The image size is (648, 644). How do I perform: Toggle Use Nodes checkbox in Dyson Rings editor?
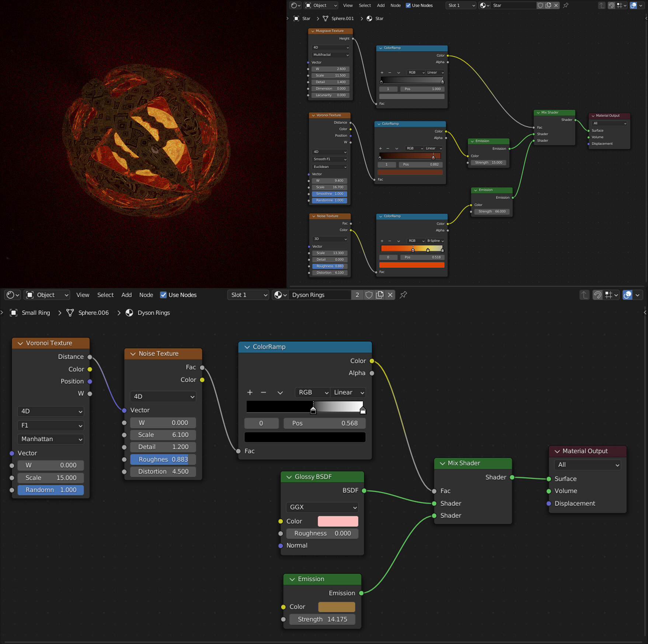click(x=163, y=295)
